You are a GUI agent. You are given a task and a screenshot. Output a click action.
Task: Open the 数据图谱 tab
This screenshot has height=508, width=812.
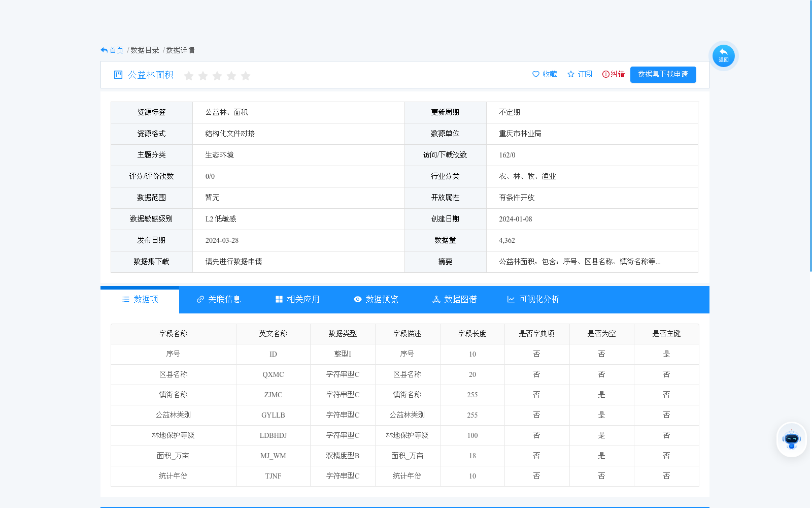tap(459, 299)
